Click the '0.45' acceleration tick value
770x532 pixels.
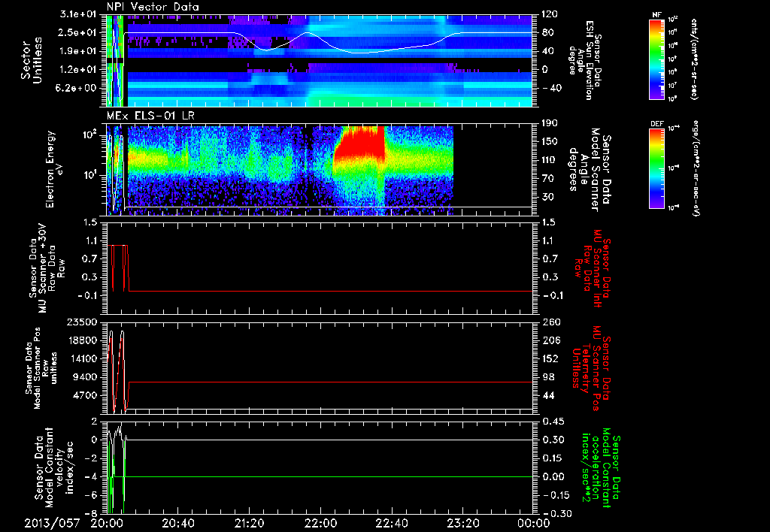(x=553, y=422)
